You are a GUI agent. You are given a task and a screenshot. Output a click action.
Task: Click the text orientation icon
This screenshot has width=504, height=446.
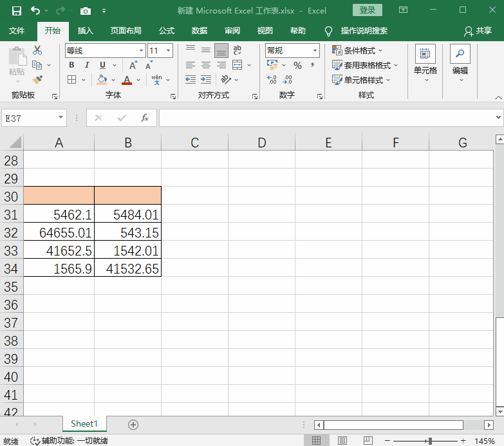pos(226,79)
